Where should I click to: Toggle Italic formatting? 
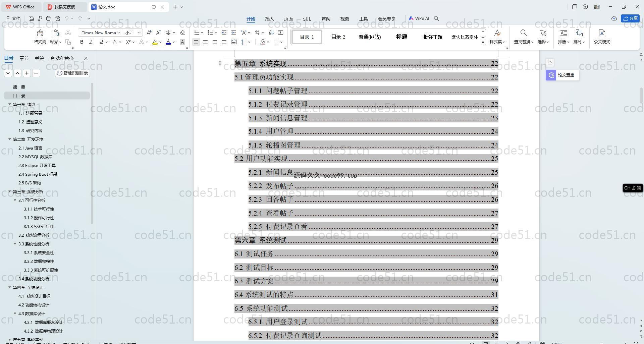91,42
